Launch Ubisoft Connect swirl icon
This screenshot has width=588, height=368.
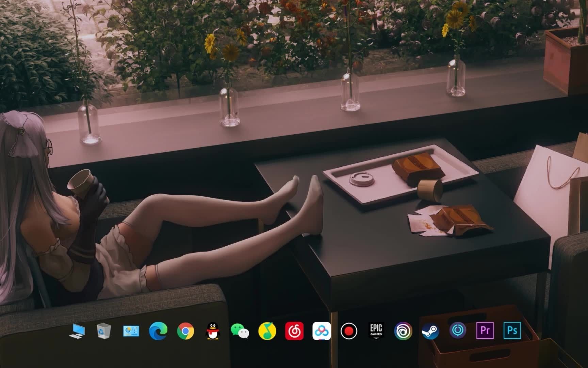pos(403,331)
